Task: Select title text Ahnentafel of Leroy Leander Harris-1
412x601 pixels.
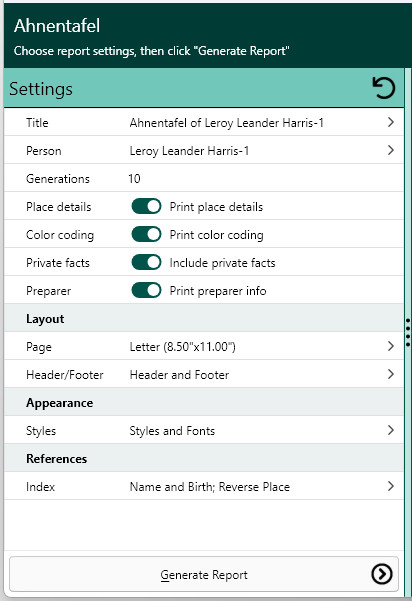Action: 227,123
